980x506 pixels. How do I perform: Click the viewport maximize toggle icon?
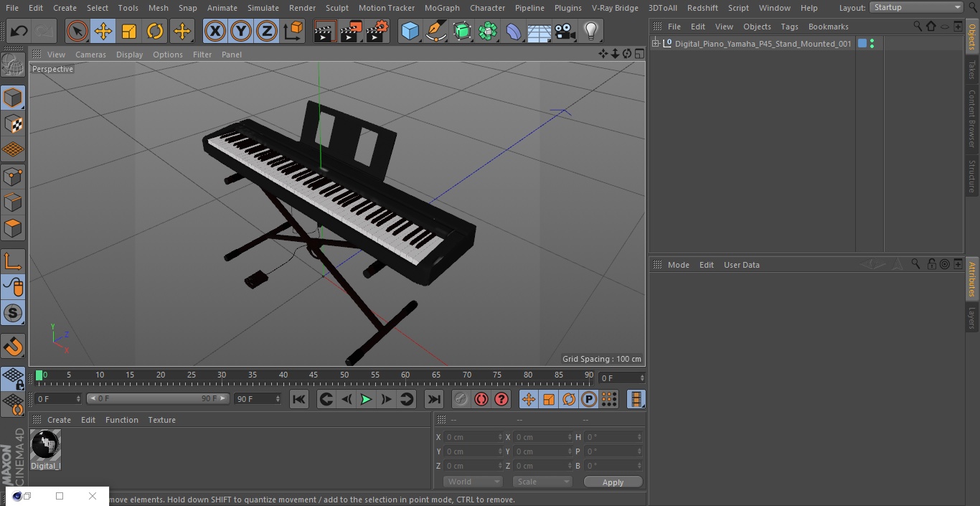click(x=639, y=54)
